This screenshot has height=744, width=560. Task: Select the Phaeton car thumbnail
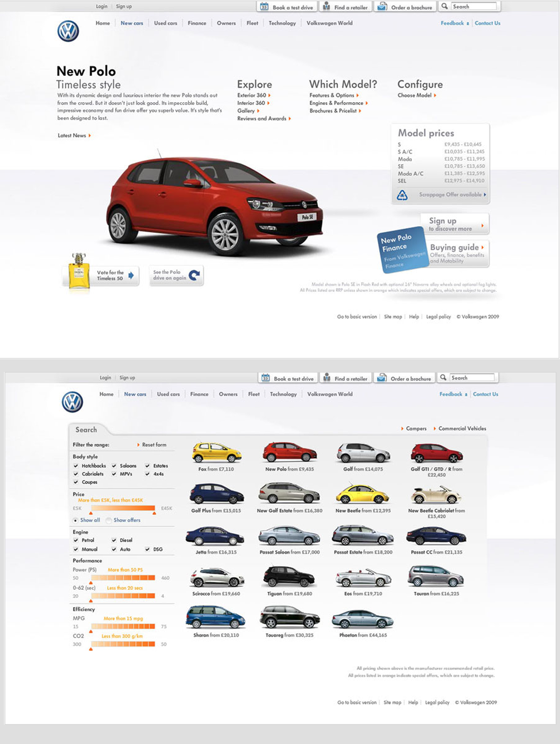pyautogui.click(x=363, y=619)
